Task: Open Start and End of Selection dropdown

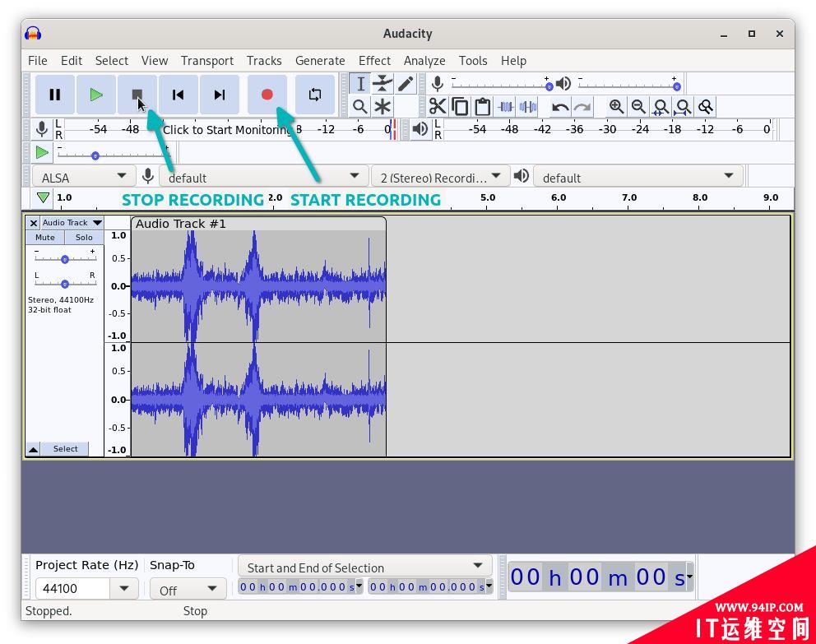Action: (x=364, y=566)
